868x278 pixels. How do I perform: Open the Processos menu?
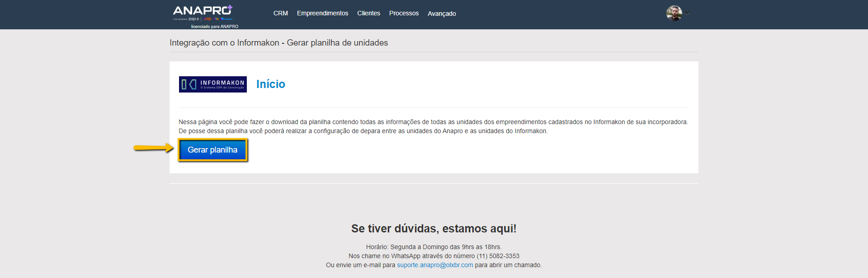point(404,14)
